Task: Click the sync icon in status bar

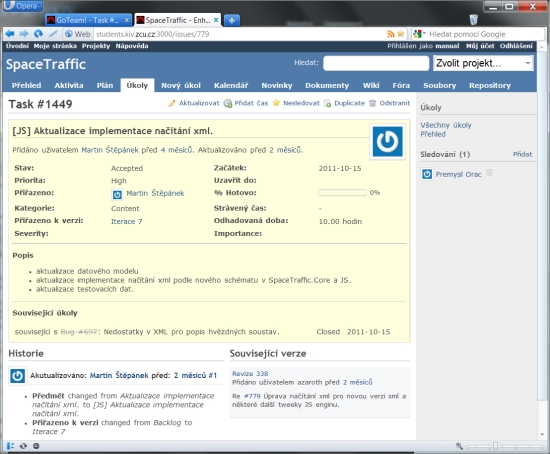Action: [x=23, y=446]
